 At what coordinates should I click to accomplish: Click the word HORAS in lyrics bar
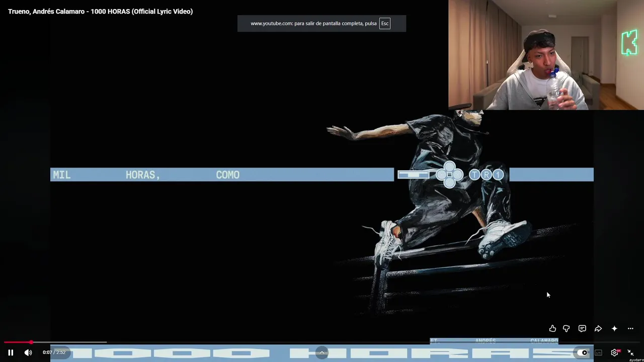click(143, 175)
